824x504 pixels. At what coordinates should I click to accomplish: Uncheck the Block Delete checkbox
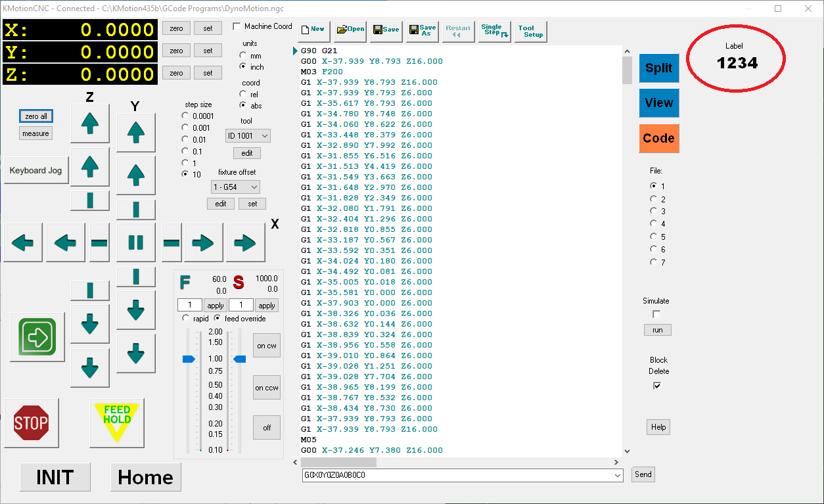656,386
